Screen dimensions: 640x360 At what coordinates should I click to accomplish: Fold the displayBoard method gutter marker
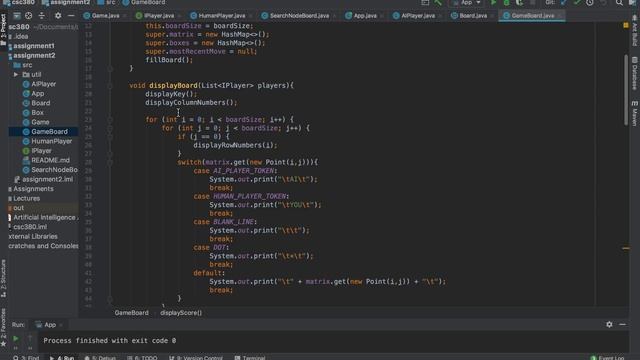[110, 86]
